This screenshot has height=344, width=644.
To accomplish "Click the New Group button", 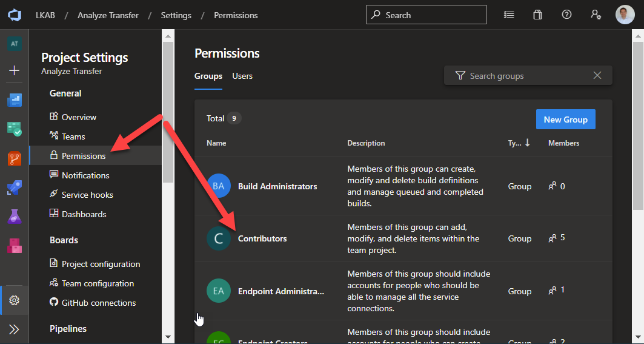I will click(566, 120).
